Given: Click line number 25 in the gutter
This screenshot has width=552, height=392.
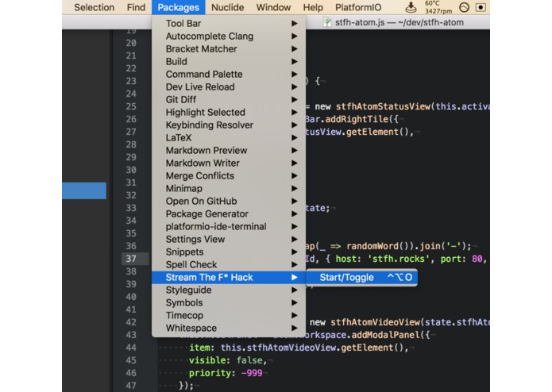Looking at the screenshot, I should click(131, 106).
